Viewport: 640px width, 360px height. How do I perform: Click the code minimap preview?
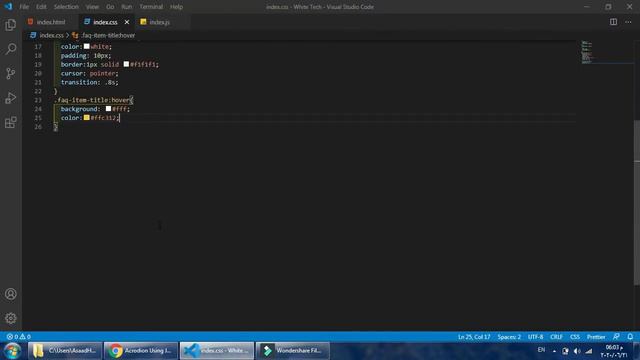click(x=587, y=52)
